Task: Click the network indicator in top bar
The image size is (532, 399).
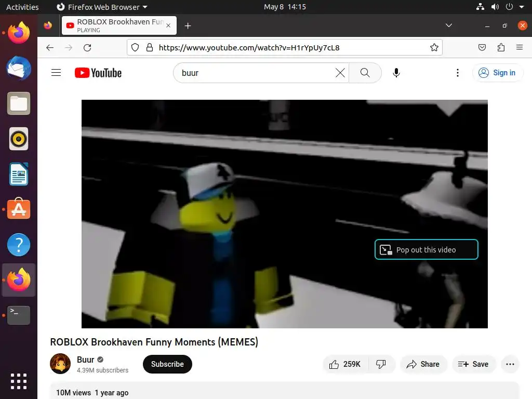Action: pos(480,7)
